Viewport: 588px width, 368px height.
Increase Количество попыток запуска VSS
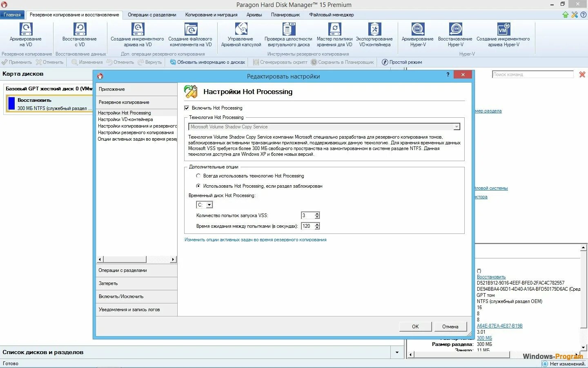point(317,214)
